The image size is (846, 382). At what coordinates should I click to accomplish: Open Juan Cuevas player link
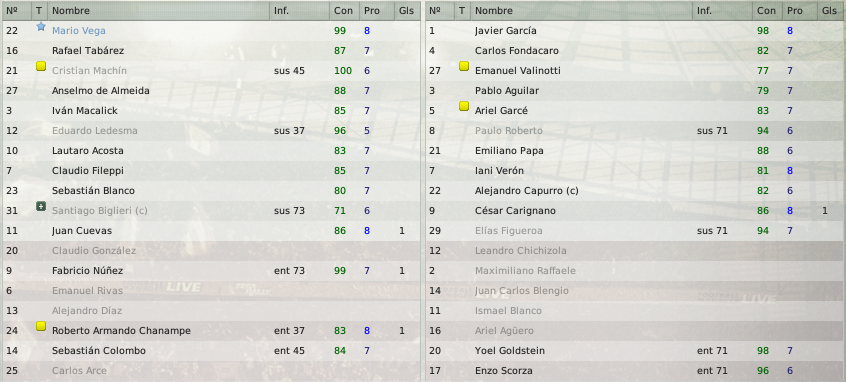click(82, 230)
